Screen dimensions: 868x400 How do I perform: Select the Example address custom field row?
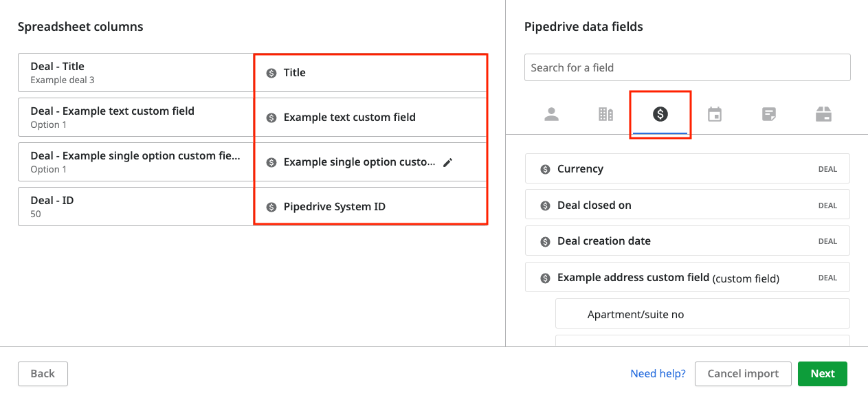(x=687, y=278)
